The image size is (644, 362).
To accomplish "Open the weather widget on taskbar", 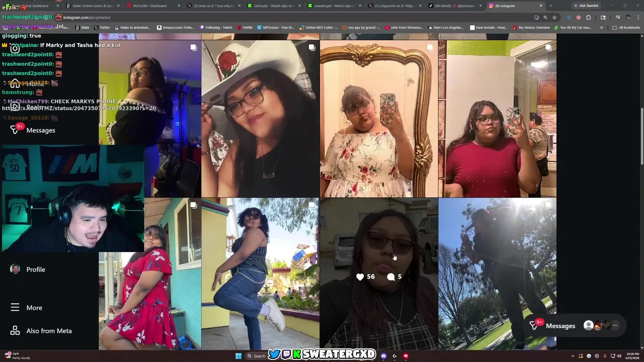I will point(18,356).
